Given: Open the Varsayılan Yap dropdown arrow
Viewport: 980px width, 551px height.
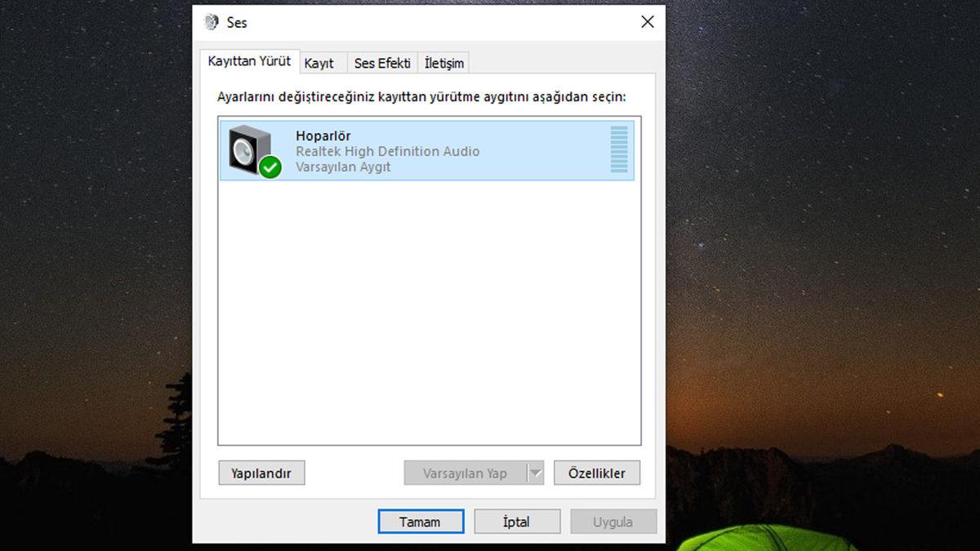Looking at the screenshot, I should pyautogui.click(x=535, y=473).
